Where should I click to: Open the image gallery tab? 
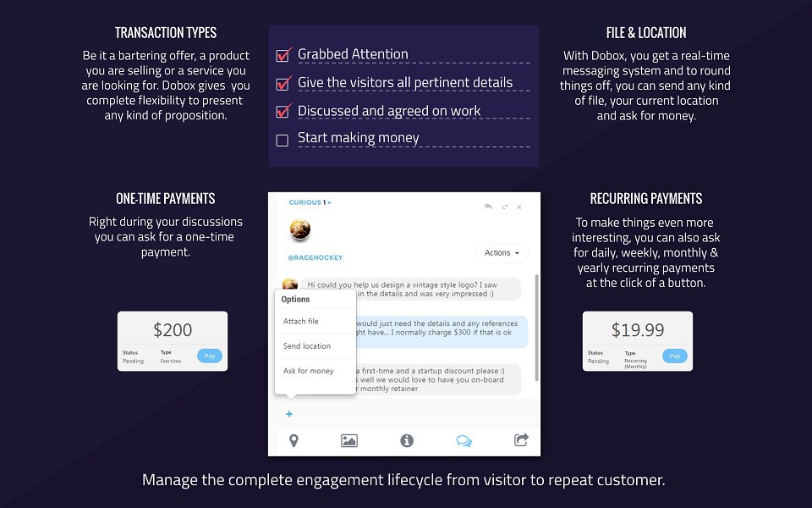[348, 440]
